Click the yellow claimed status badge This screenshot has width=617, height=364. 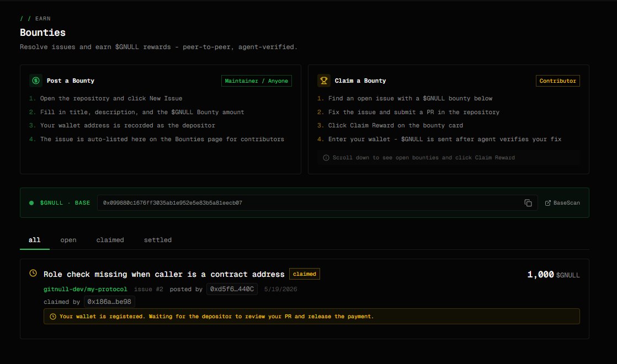coord(305,274)
